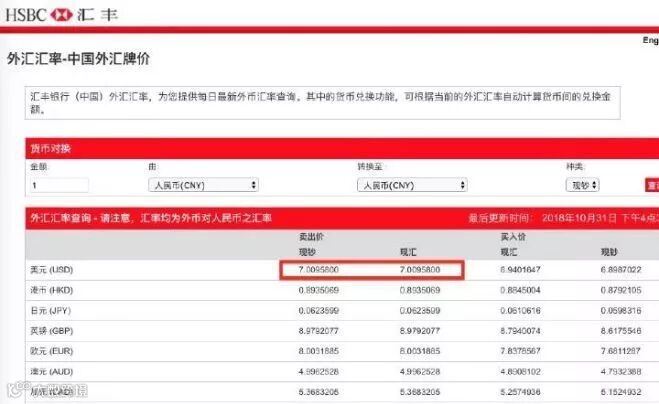The width and height of the screenshot is (659, 404).
Task: Click GBP 卖出价 现钞 value 8.9792077
Action: tap(319, 331)
